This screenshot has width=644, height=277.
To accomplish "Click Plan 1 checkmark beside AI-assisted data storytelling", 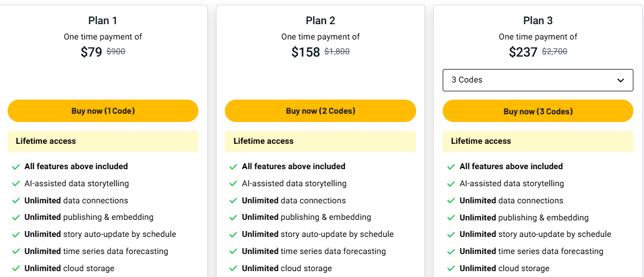I will coord(16,184).
